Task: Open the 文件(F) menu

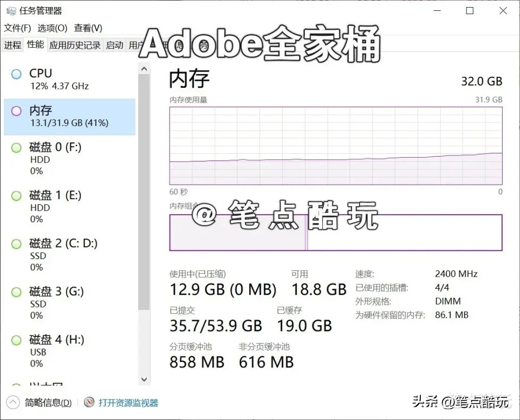Action: 17,28
